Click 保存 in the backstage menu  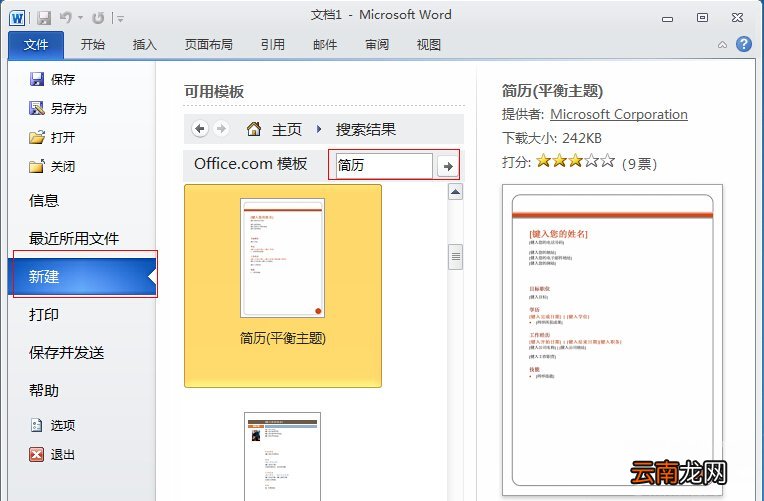tap(52, 79)
